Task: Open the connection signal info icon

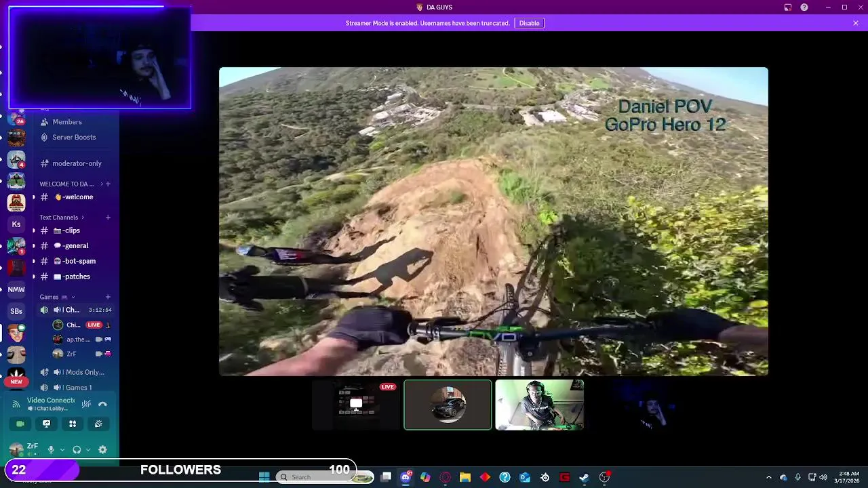Action: click(16, 404)
